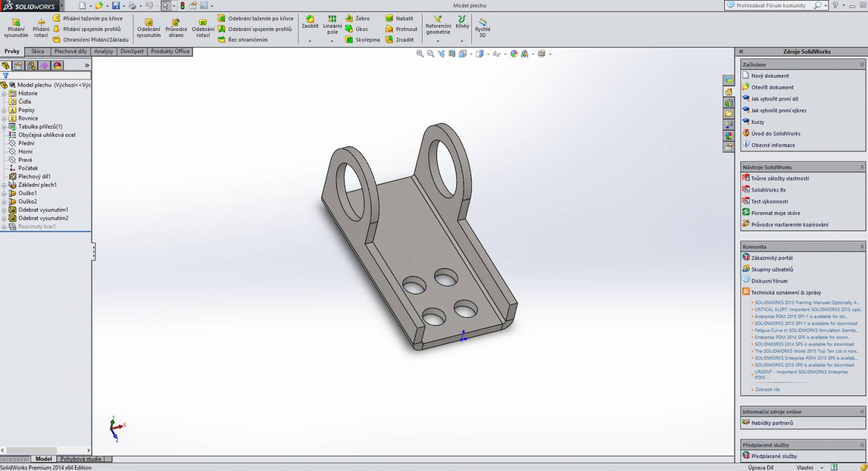Open Lineární pole dropdown arrow
The width and height of the screenshot is (868, 471).
[332, 41]
